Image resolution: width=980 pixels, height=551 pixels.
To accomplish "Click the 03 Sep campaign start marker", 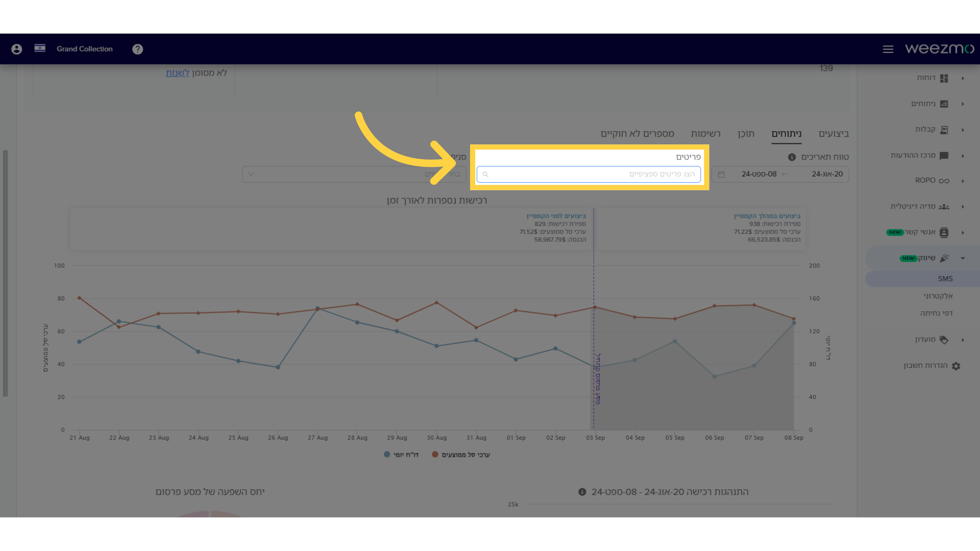I will pyautogui.click(x=598, y=379).
